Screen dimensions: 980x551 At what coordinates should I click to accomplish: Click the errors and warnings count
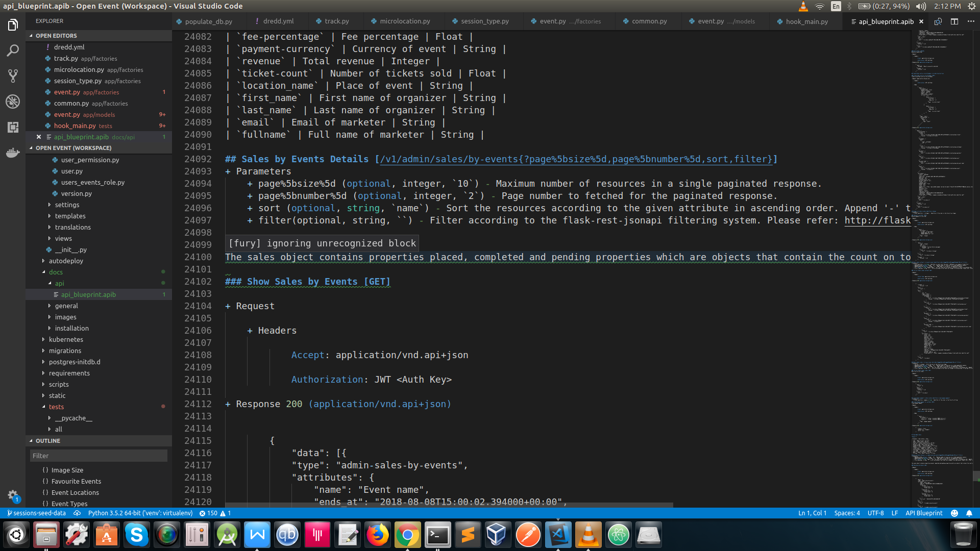pos(215,513)
